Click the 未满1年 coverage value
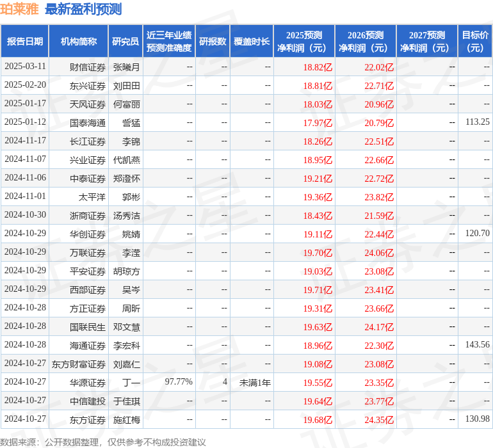Image resolution: width=493 pixels, height=448 pixels. pos(255,383)
